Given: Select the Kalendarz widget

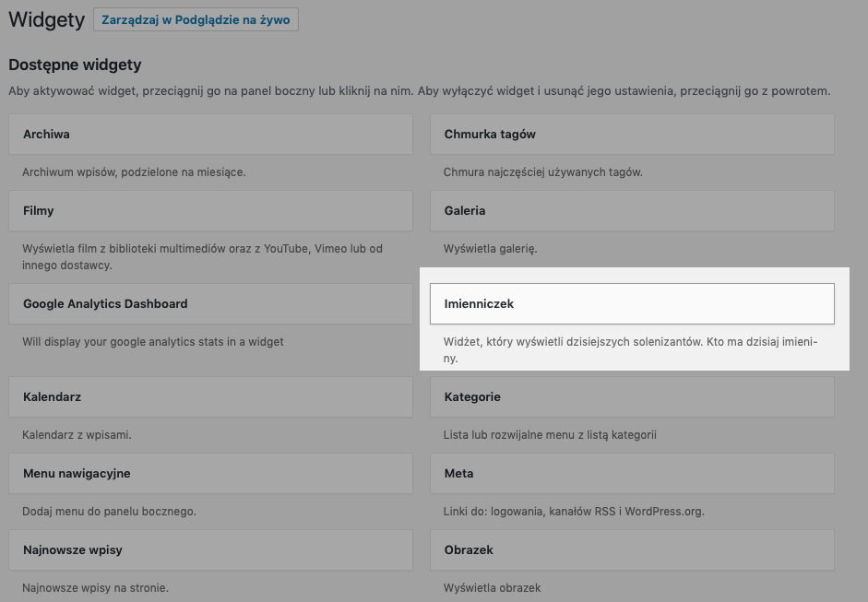Looking at the screenshot, I should point(210,397).
